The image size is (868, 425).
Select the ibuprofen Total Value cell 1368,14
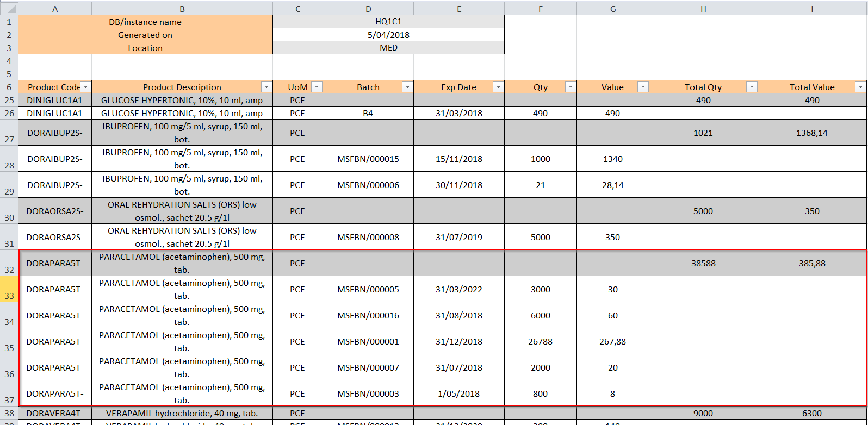(x=812, y=133)
